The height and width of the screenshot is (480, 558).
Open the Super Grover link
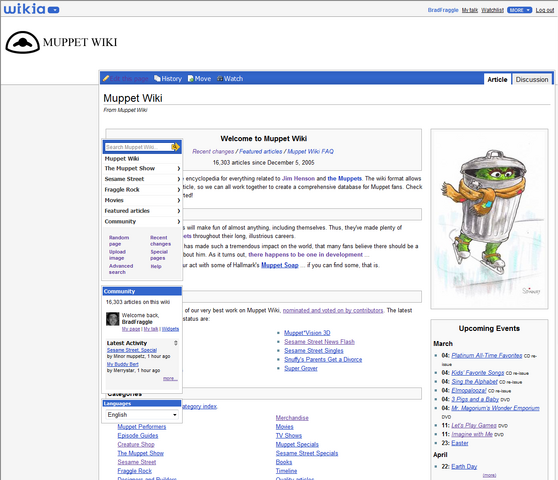pyautogui.click(x=301, y=369)
